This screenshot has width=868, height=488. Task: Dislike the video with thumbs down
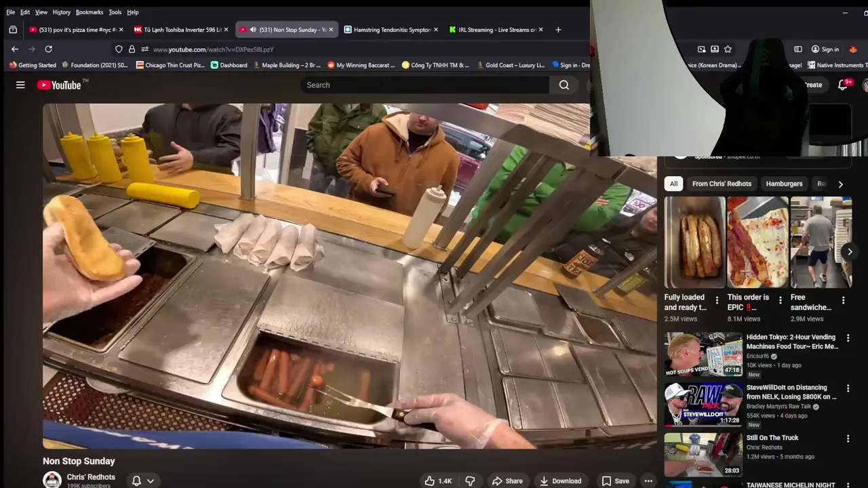(470, 481)
